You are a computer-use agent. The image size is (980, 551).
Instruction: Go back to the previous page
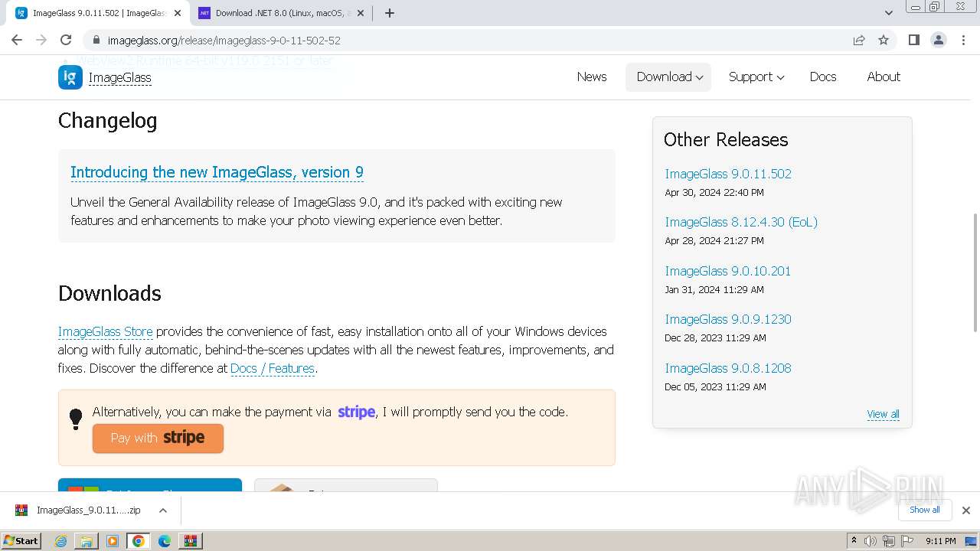(17, 40)
